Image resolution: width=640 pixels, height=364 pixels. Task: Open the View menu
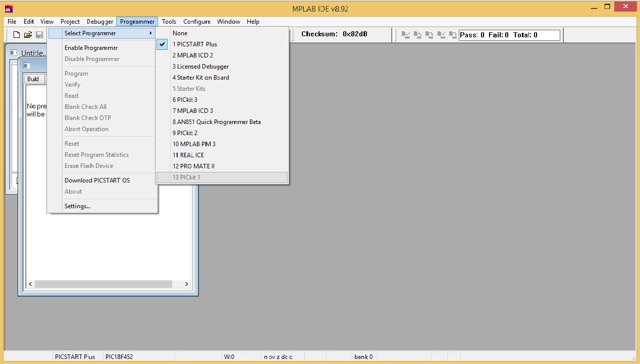(47, 22)
